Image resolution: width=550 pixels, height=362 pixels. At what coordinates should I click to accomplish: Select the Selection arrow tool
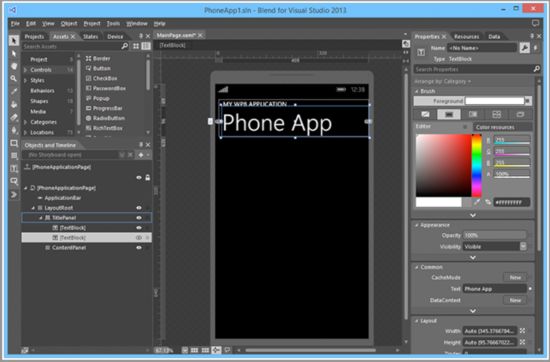pyautogui.click(x=14, y=41)
